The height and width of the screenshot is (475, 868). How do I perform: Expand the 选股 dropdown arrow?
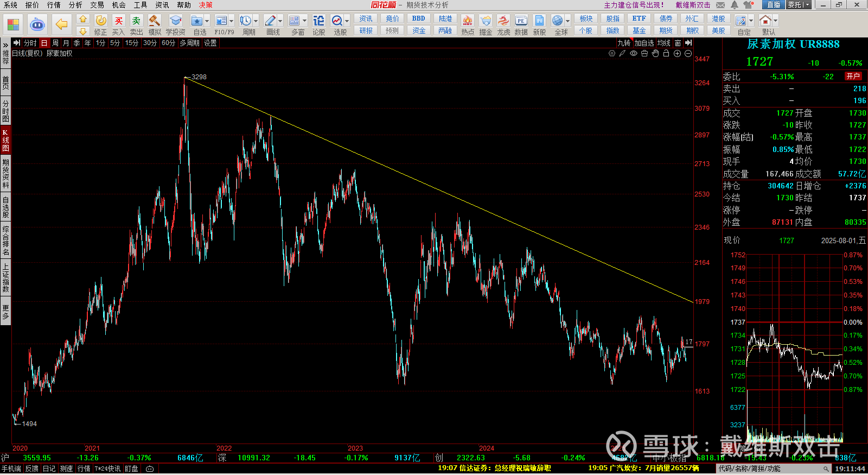tap(347, 21)
